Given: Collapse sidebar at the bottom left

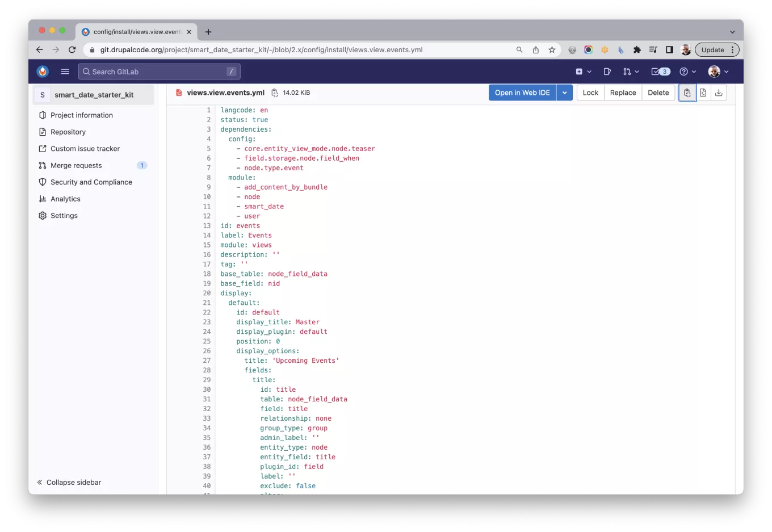Looking at the screenshot, I should tap(69, 483).
